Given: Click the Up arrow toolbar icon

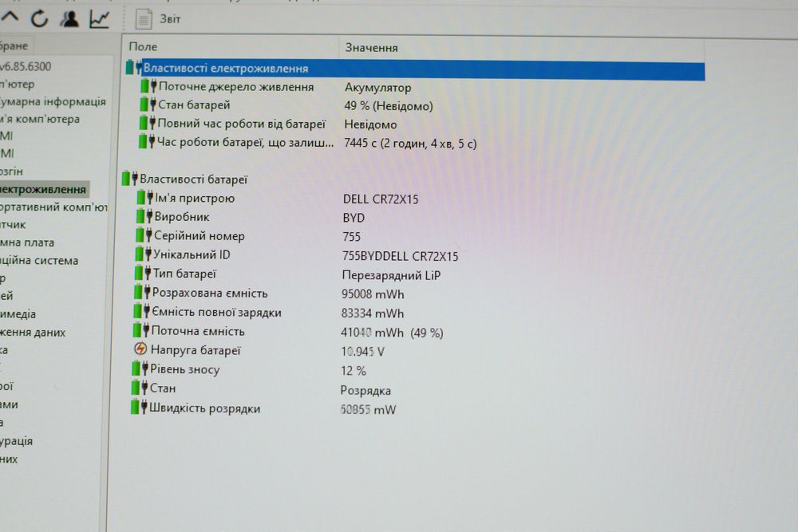Looking at the screenshot, I should point(10,18).
